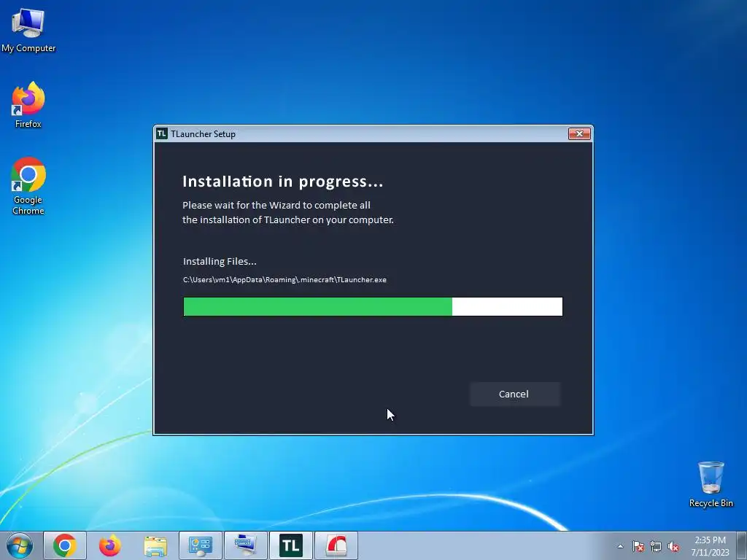Open the clock showing 2:35 PM
The image size is (747, 560).
click(710, 546)
